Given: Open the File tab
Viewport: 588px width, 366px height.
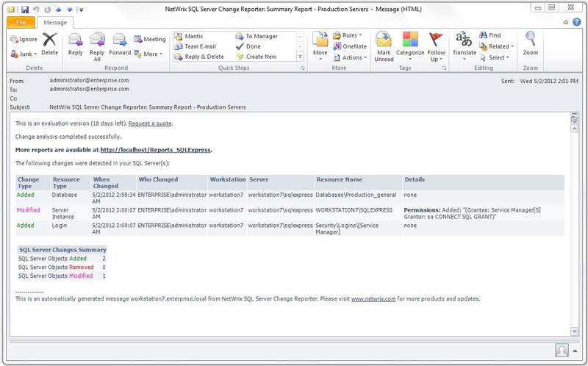Looking at the screenshot, I should pos(21,23).
